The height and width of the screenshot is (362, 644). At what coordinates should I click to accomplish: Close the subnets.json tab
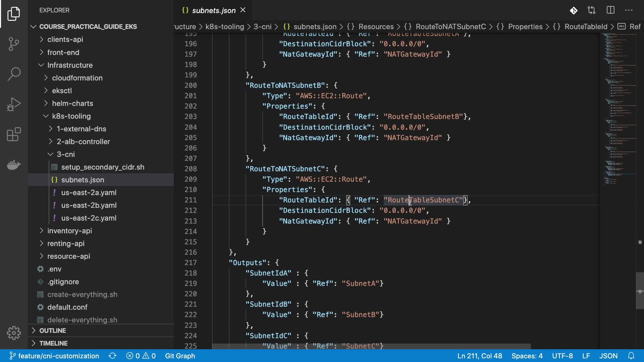(243, 10)
